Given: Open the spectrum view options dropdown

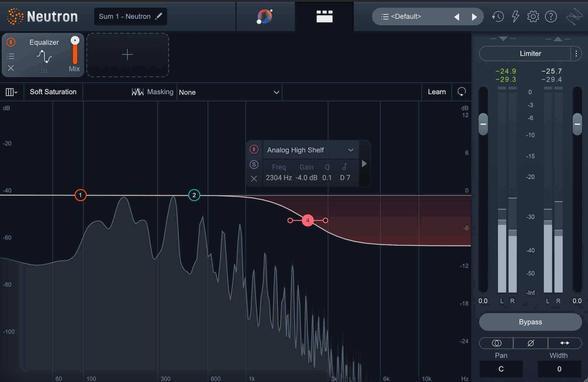Looking at the screenshot, I should [x=11, y=92].
